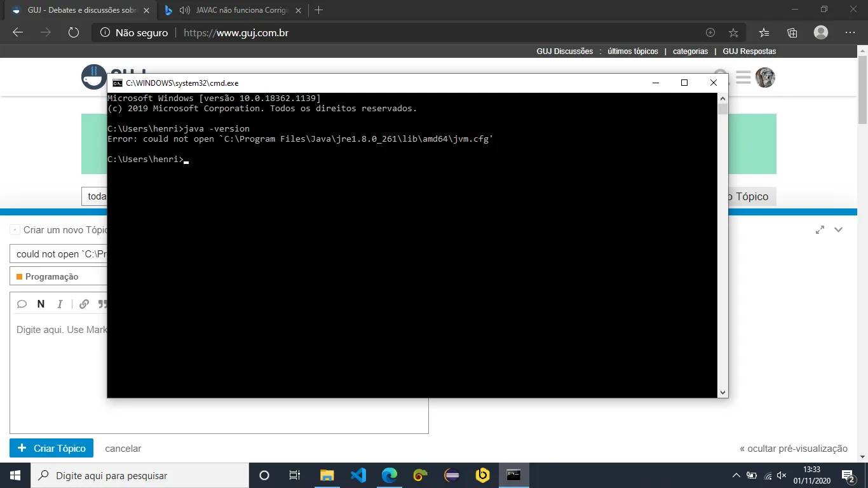Open the browser settings ellipsis menu

coord(850,32)
